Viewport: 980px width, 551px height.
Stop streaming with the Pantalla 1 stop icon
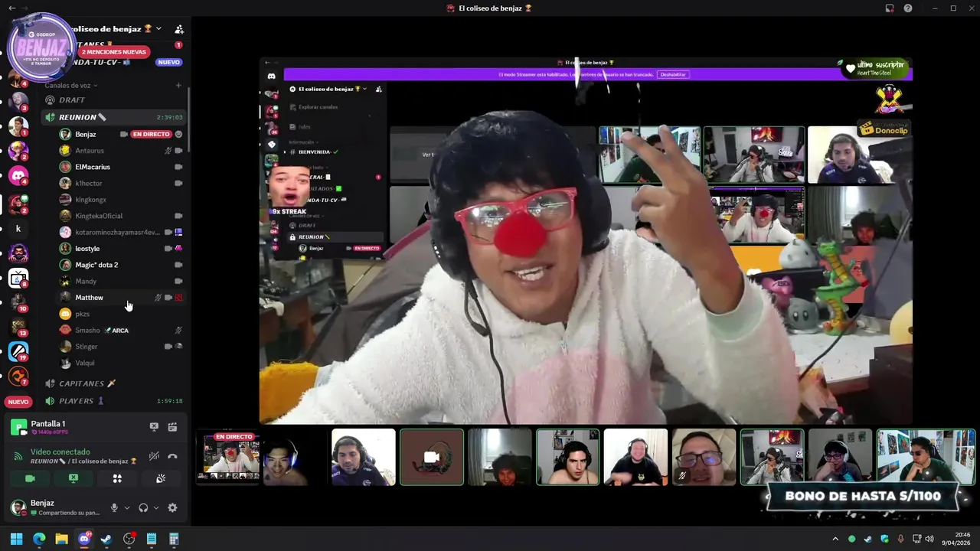click(154, 427)
